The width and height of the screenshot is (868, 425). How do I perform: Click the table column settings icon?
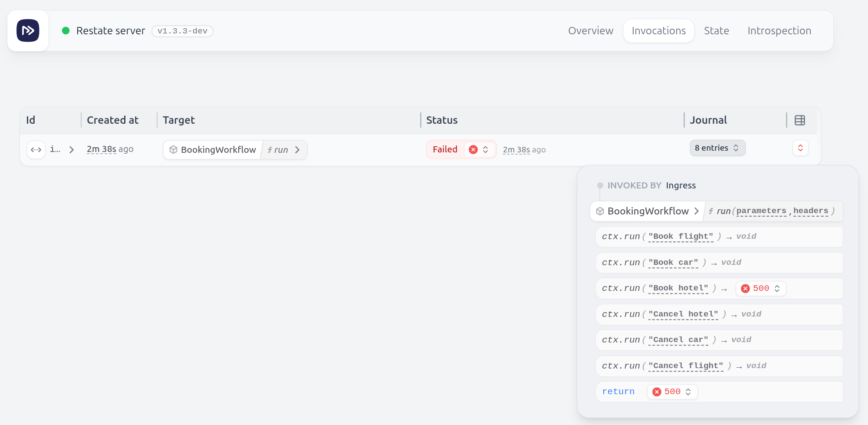coord(800,120)
